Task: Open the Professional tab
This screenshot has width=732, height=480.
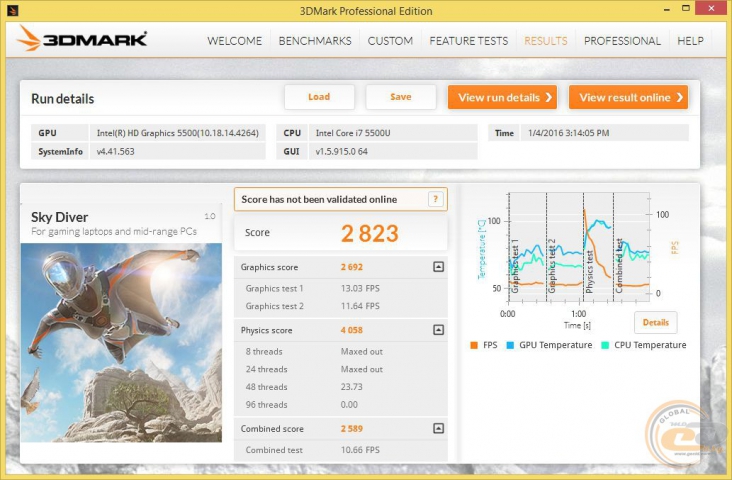Action: coord(622,41)
